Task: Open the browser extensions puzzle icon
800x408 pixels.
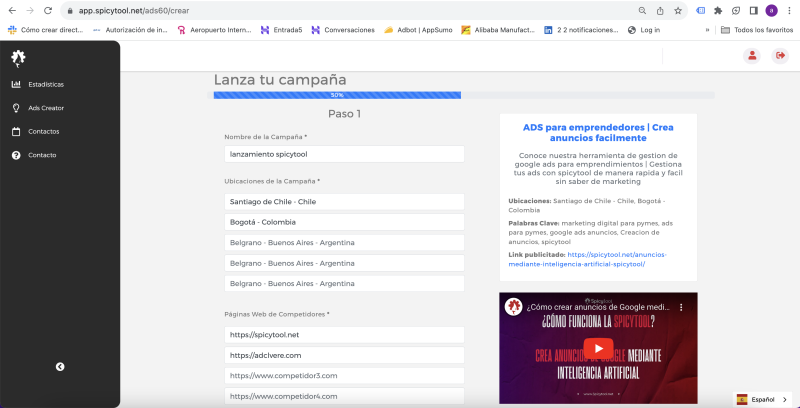Action: tap(718, 11)
